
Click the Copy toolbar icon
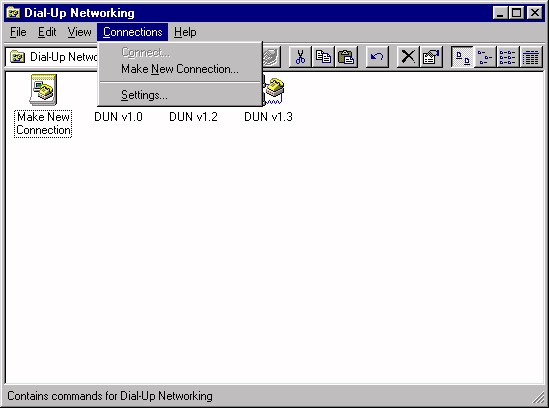pyautogui.click(x=323, y=57)
